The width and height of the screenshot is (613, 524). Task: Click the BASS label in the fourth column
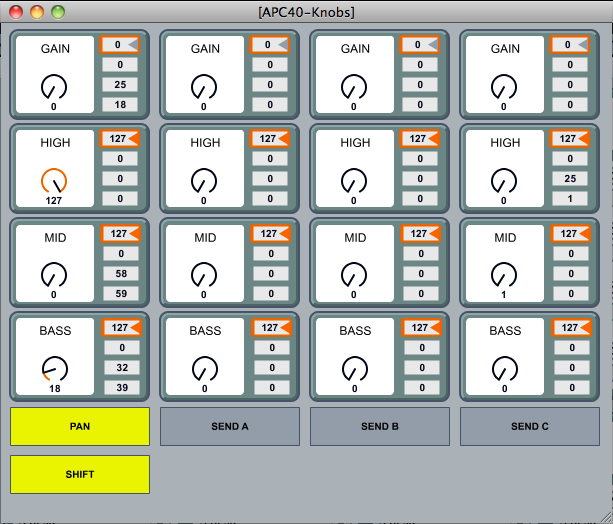[x=505, y=331]
